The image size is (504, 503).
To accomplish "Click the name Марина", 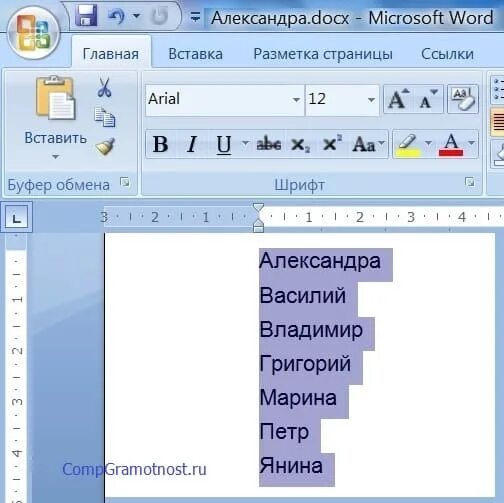I will coord(298,398).
